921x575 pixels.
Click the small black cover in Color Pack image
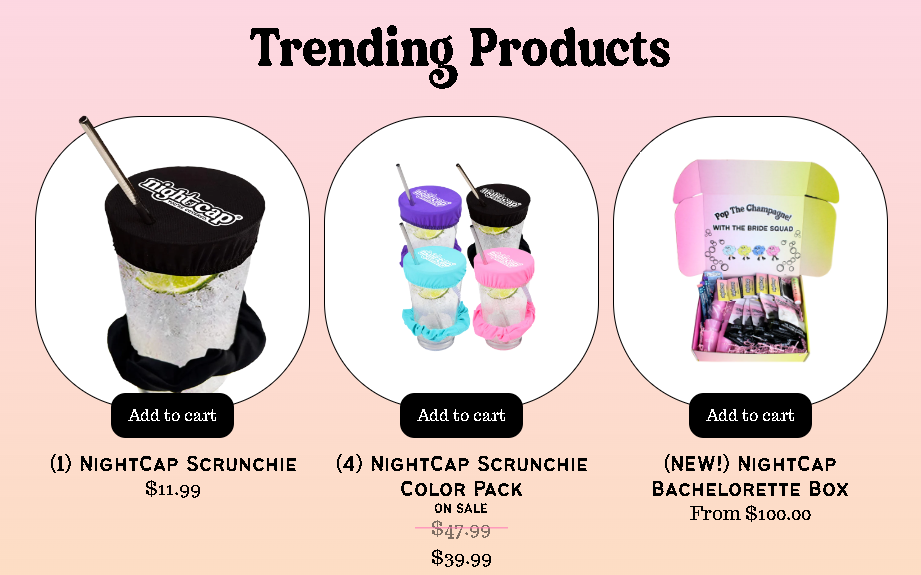(498, 204)
